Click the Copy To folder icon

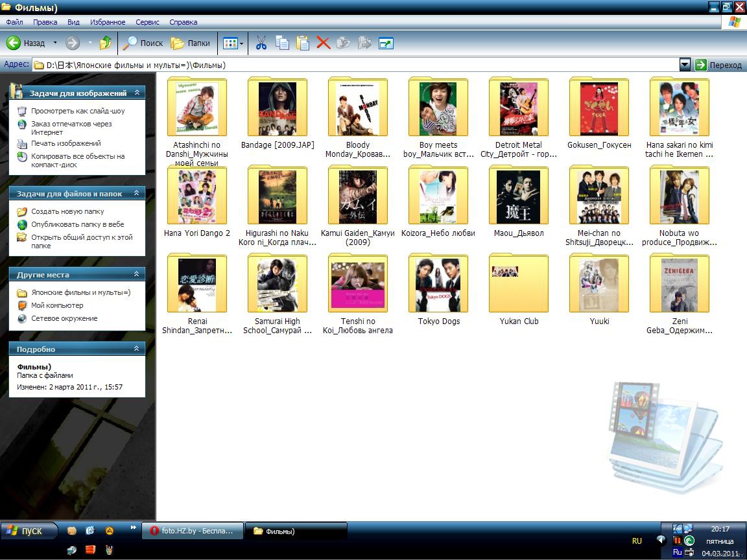pyautogui.click(x=364, y=43)
